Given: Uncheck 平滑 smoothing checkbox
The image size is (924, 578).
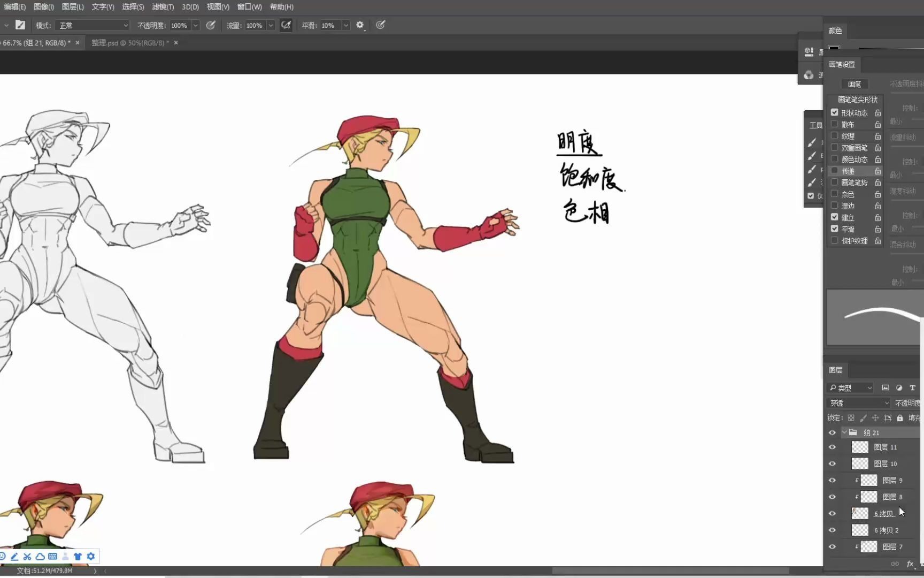Looking at the screenshot, I should [834, 229].
